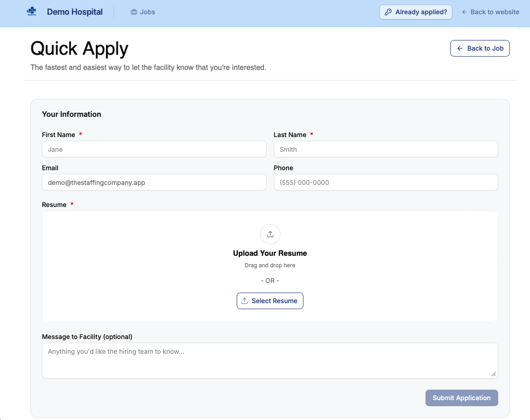Click the fastest and easiest way subtitle
Image resolution: width=530 pixels, height=420 pixels.
[148, 68]
